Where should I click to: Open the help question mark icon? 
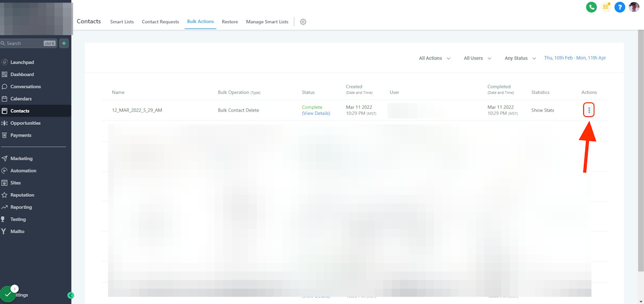pyautogui.click(x=620, y=7)
